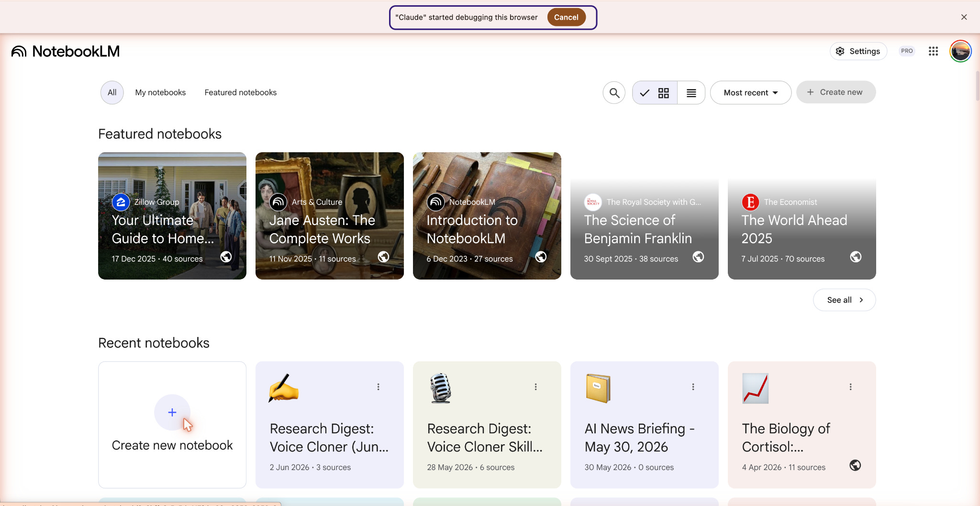
Task: Open Your Ultimate Guide to Home notebook
Action: (x=172, y=216)
